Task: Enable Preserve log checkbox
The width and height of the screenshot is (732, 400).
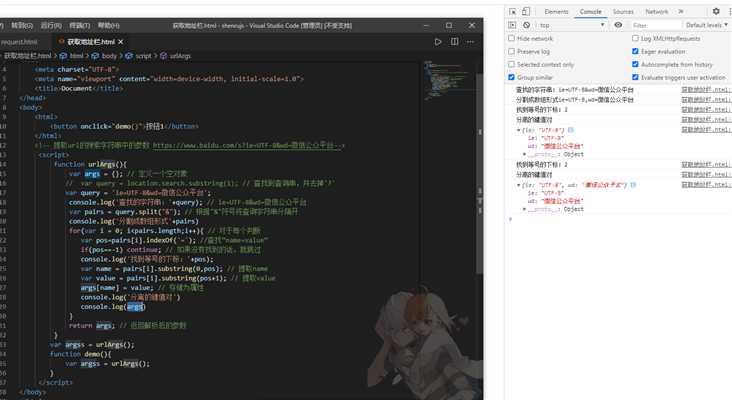Action: click(511, 51)
